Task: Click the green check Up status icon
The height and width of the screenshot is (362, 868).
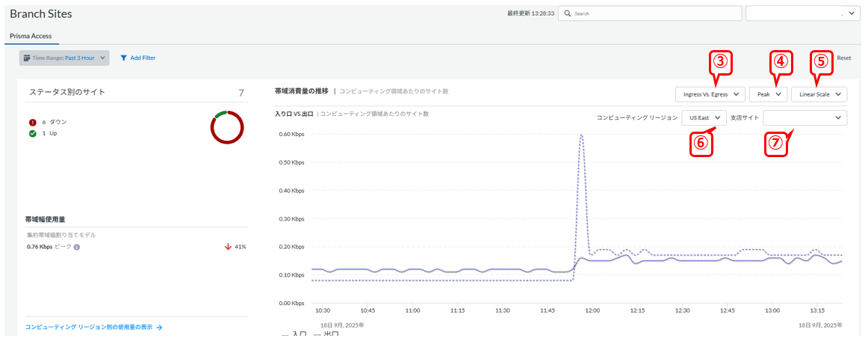Action: (x=33, y=134)
